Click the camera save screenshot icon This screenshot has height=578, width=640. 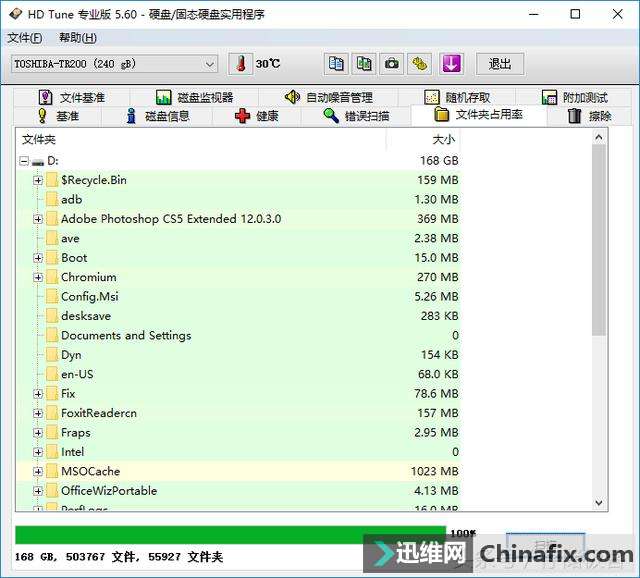click(391, 64)
